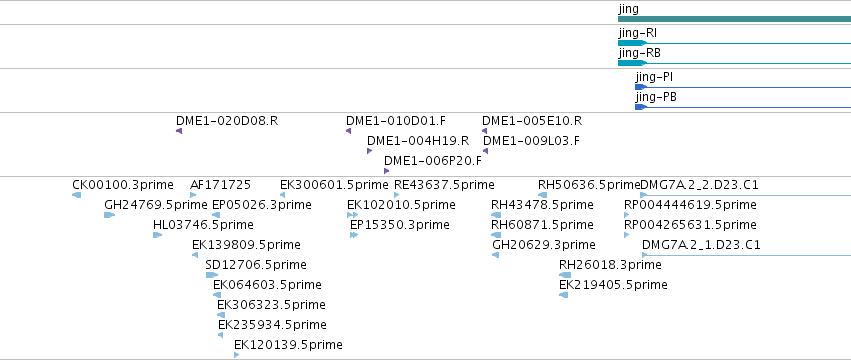Image resolution: width=851 pixels, height=360 pixels.
Task: Click the jing-PI protein feature arrow
Action: coord(743,87)
